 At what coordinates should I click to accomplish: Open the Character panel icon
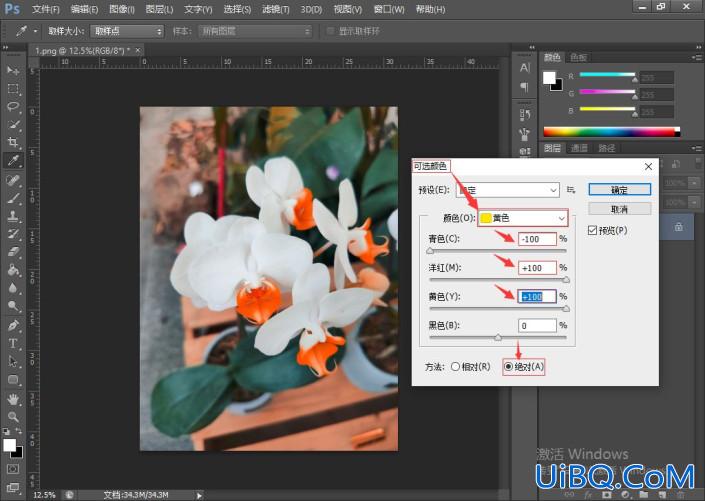525,68
